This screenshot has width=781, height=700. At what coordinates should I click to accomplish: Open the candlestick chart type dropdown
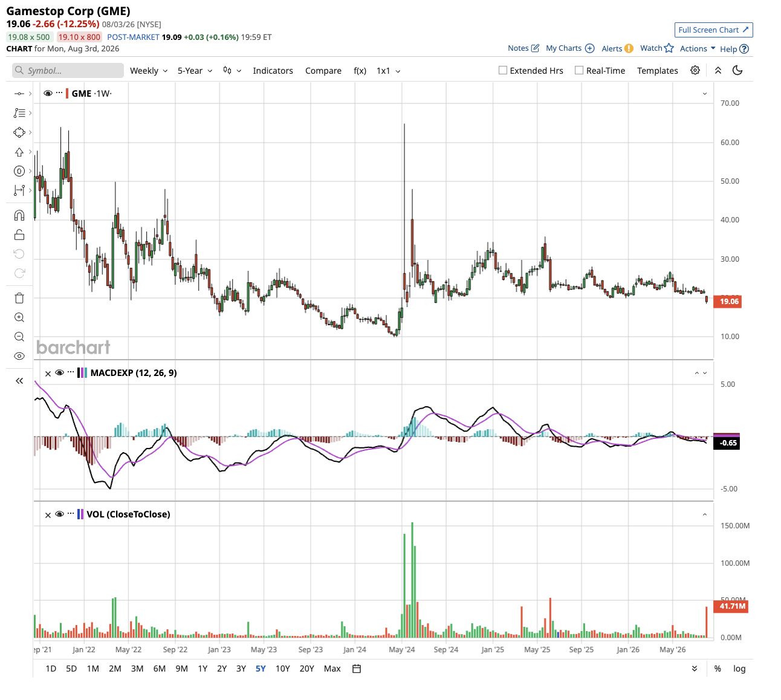[232, 71]
